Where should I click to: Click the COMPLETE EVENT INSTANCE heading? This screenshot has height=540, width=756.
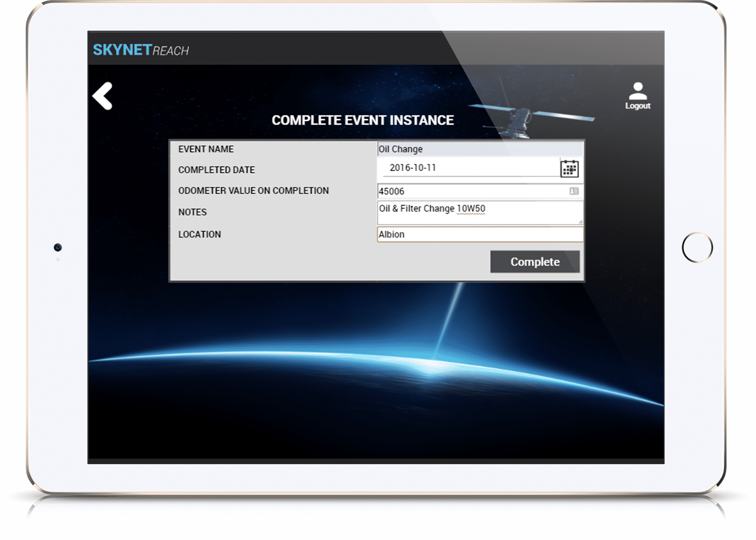click(362, 120)
